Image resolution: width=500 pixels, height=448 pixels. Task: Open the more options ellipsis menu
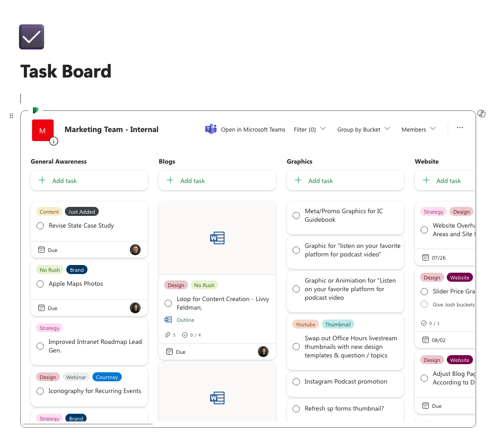pos(459,128)
